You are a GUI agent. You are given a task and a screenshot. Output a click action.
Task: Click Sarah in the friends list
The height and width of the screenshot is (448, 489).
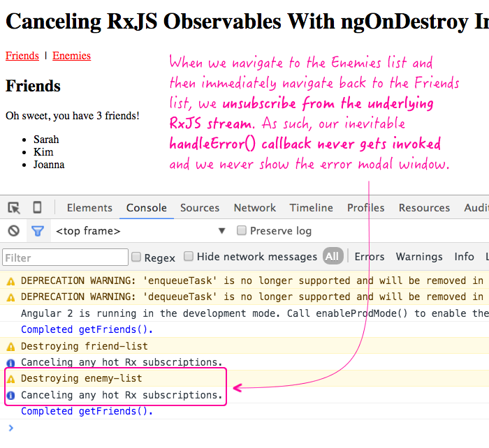pos(46,140)
